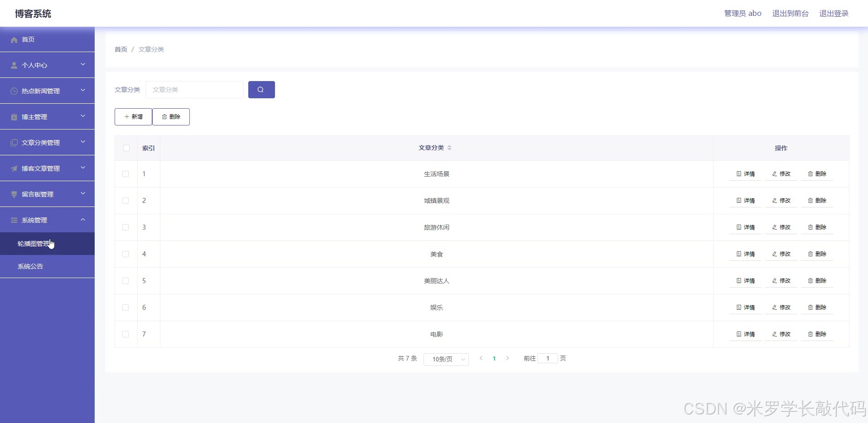This screenshot has width=868, height=423.
Task: Check the box for row 1 生活场景
Action: click(x=125, y=174)
